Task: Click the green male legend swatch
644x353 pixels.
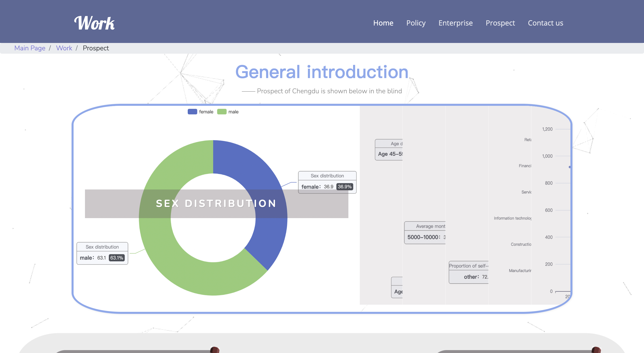Action: pos(222,112)
